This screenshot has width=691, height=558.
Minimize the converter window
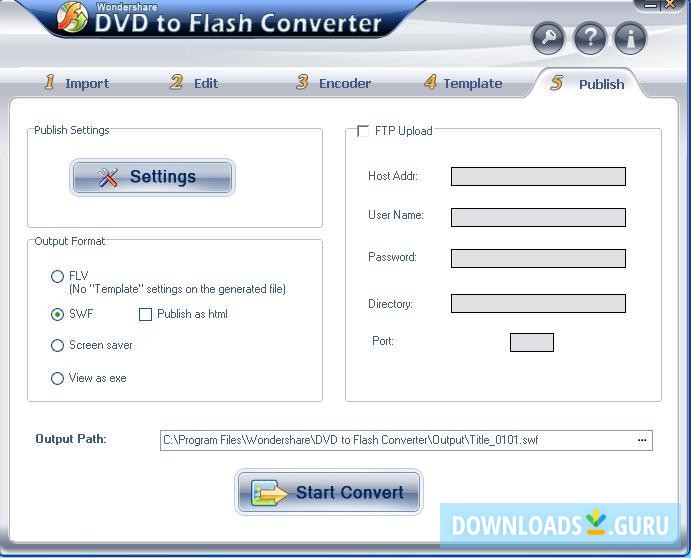pyautogui.click(x=650, y=5)
